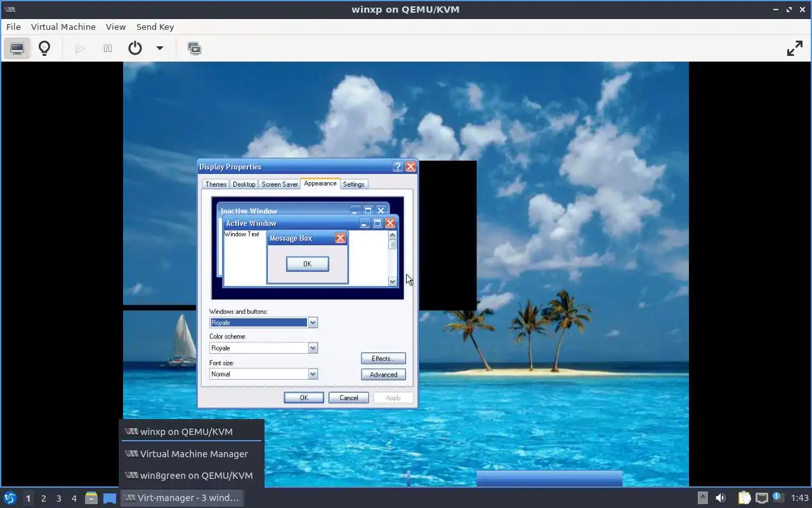The width and height of the screenshot is (812, 508).
Task: Click 'Window Text' in preview
Action: coord(242,234)
